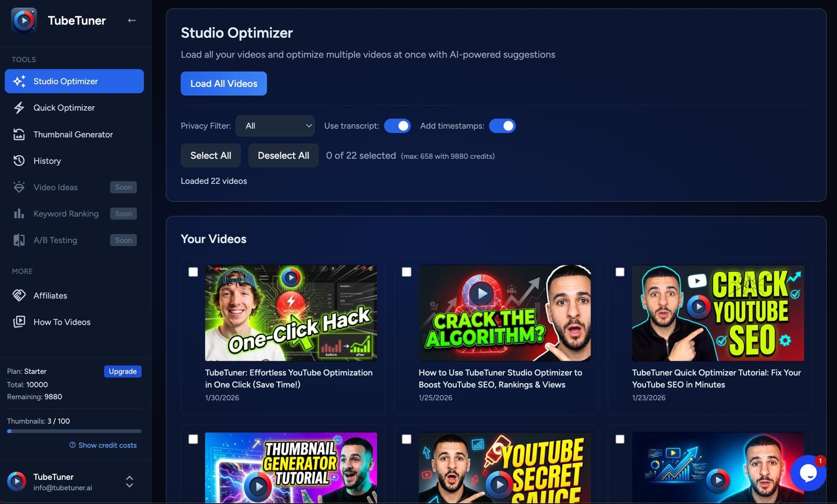837x504 pixels.
Task: Enable the Use transcript toggle
Action: pyautogui.click(x=398, y=125)
